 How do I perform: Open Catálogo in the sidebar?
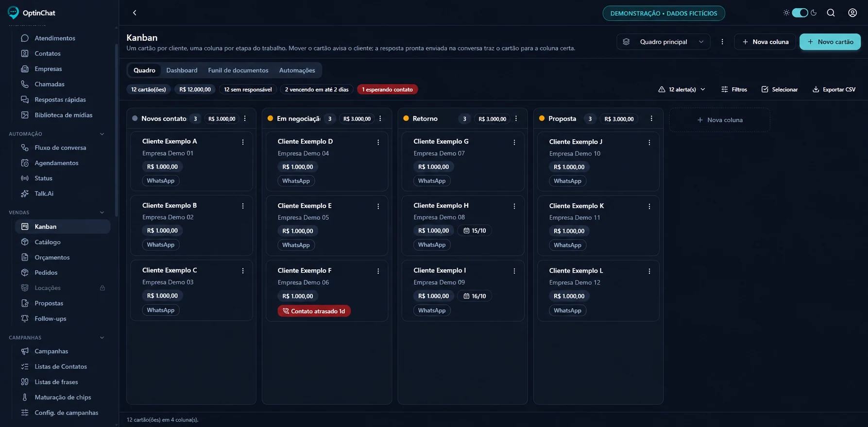coord(63,242)
